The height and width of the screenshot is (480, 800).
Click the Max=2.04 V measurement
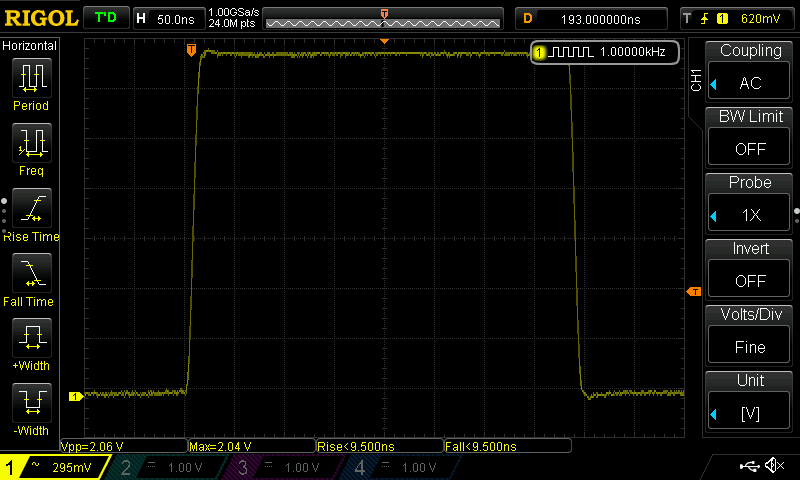point(252,446)
